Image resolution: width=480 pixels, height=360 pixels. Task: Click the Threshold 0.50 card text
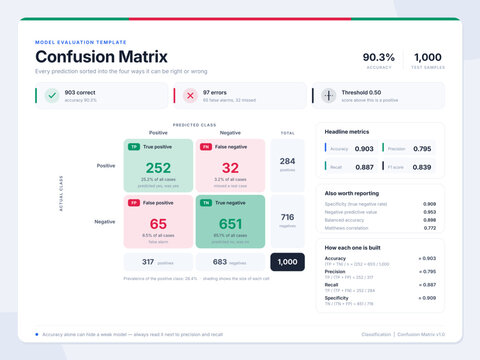pyautogui.click(x=361, y=92)
